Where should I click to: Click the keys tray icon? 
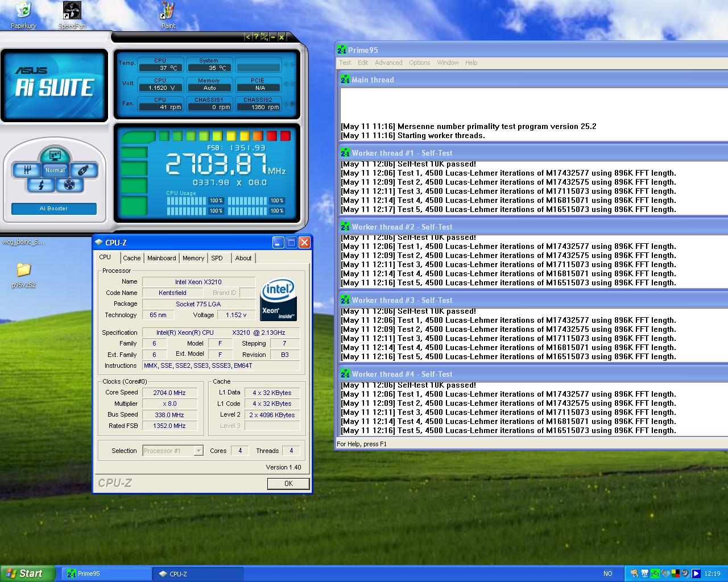click(x=634, y=573)
